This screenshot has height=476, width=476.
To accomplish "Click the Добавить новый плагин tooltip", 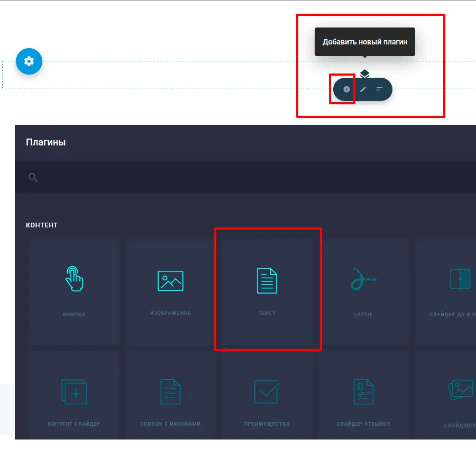I will tap(365, 42).
